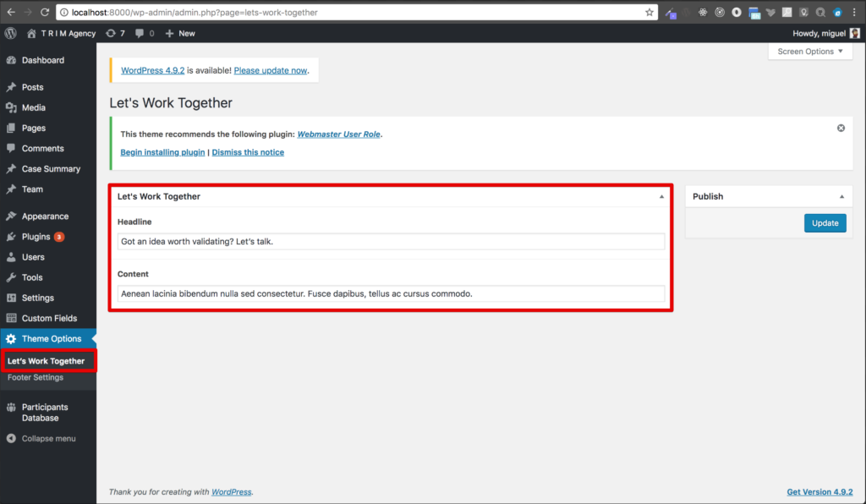This screenshot has width=866, height=504.
Task: Select the Let's Work Together submenu item
Action: pyautogui.click(x=47, y=361)
